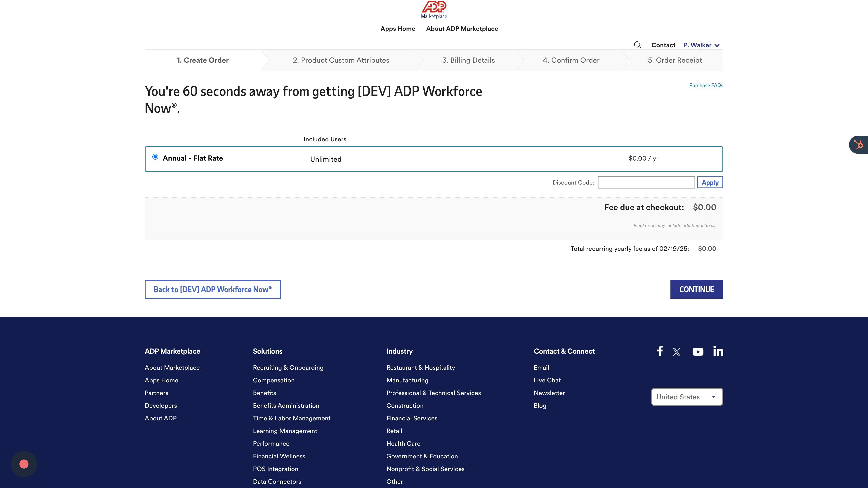Select the Billing Details step tab
This screenshot has width=868, height=488.
tap(468, 60)
